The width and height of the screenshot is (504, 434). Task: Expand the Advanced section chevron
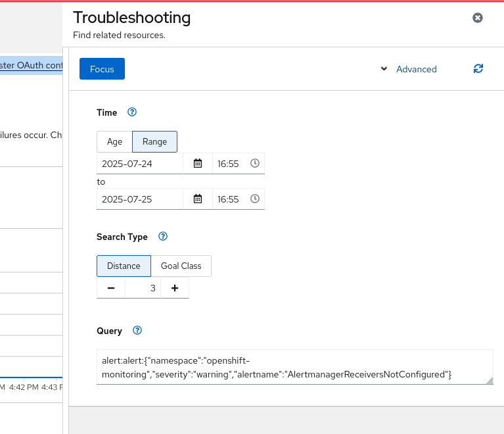click(x=384, y=68)
